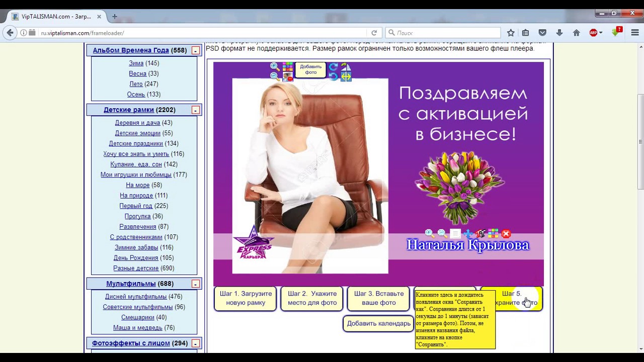Show the bookmarks list icon
This screenshot has width=644, height=362.
click(526, 33)
